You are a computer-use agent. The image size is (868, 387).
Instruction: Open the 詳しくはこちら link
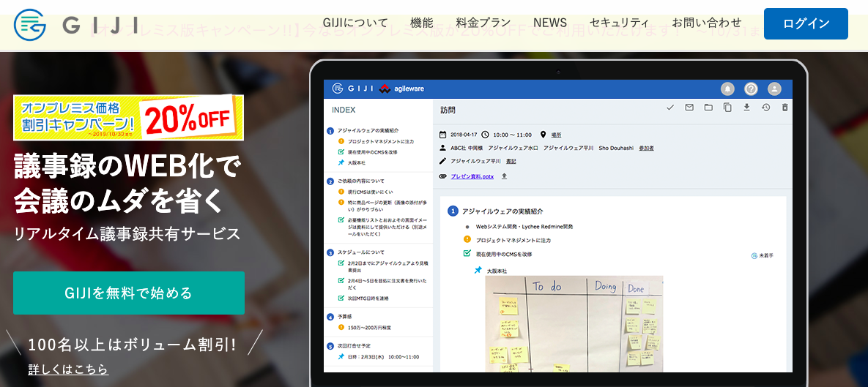point(68,369)
